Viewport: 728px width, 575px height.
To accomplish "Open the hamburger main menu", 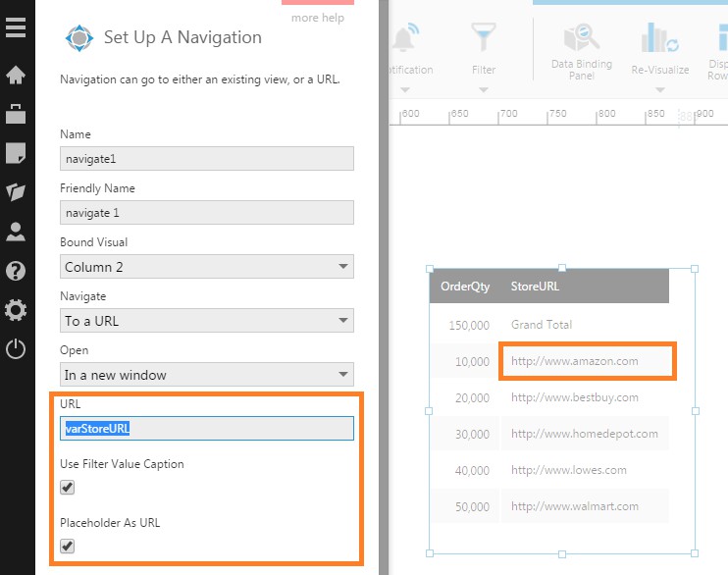I will 16,27.
